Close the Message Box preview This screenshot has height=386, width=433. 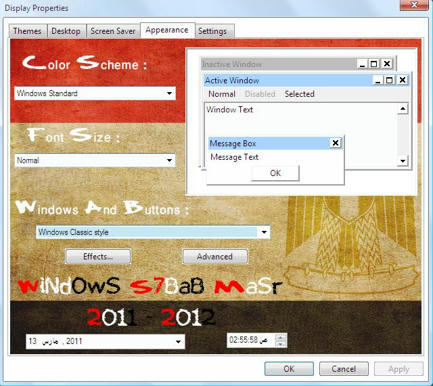click(335, 143)
